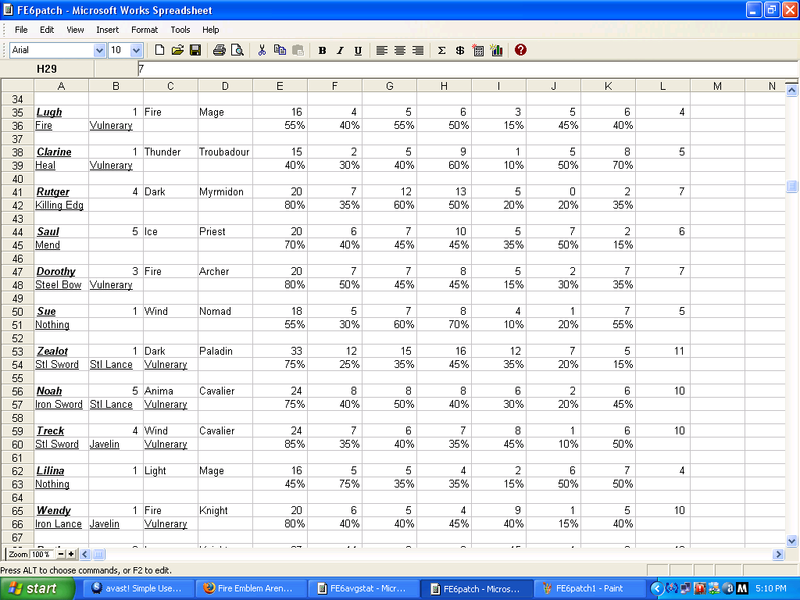Expand the Arial font name dropdown
The width and height of the screenshot is (800, 600).
click(99, 50)
